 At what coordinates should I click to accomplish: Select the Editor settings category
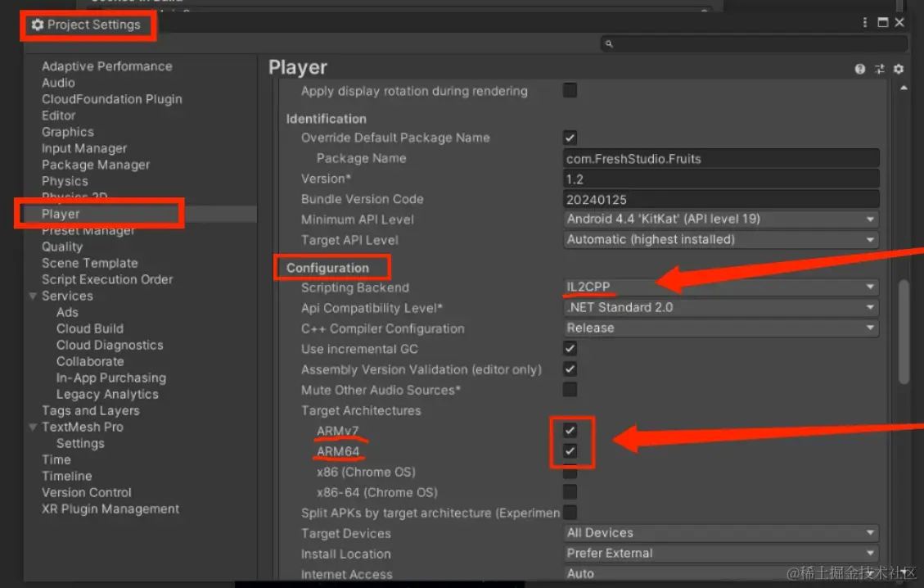pyautogui.click(x=58, y=115)
